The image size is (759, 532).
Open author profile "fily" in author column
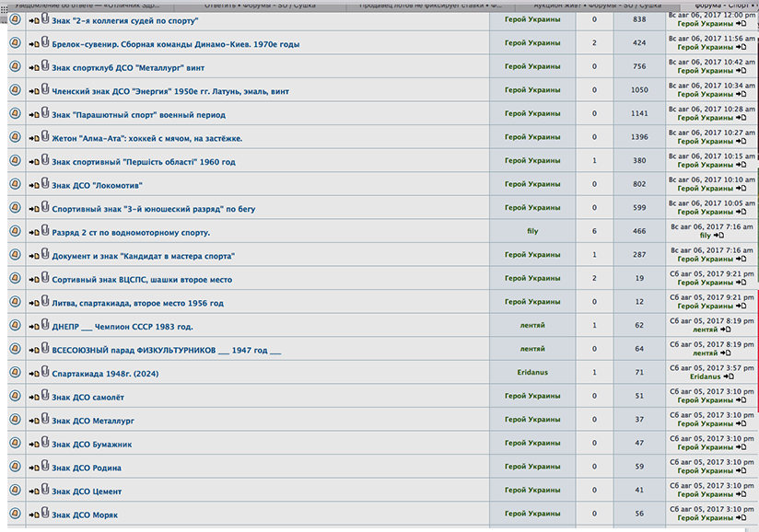(x=531, y=231)
